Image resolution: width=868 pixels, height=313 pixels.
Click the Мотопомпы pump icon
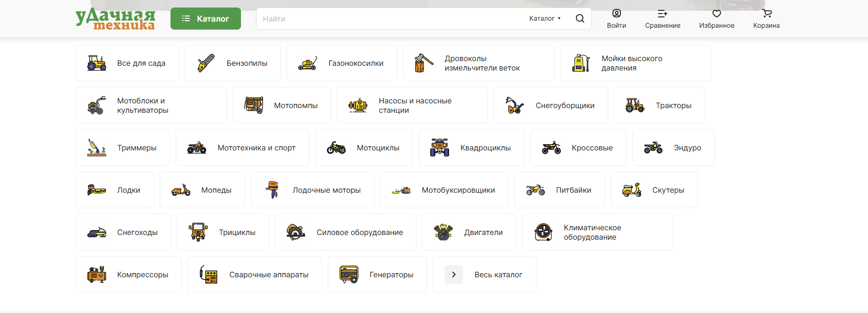pyautogui.click(x=254, y=105)
